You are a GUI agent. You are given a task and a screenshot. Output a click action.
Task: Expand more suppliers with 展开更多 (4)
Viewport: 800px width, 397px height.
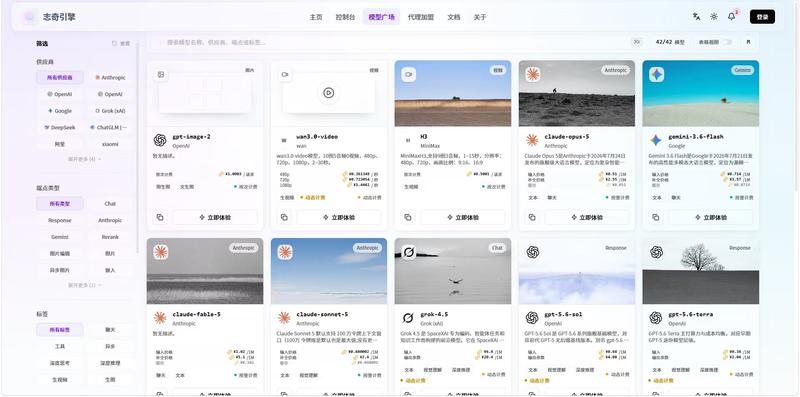[85, 159]
